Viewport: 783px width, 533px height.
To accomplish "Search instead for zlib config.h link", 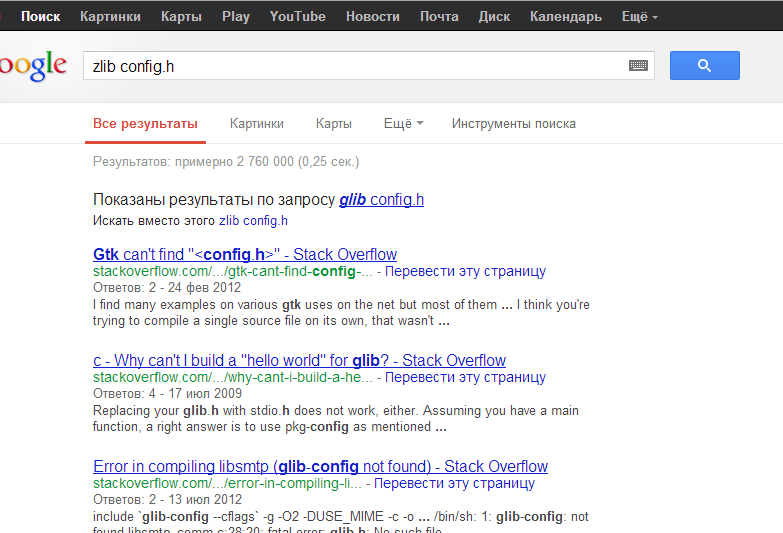I will tap(253, 220).
